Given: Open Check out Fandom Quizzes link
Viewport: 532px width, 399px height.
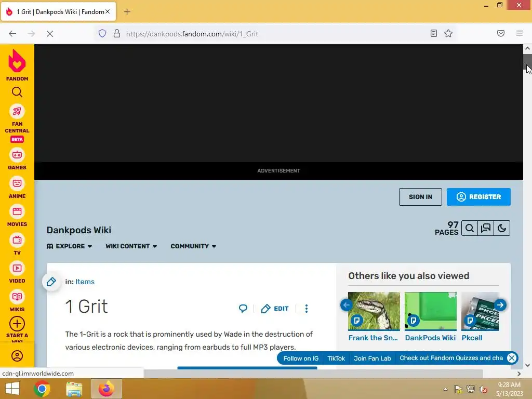Looking at the screenshot, I should coord(451,358).
